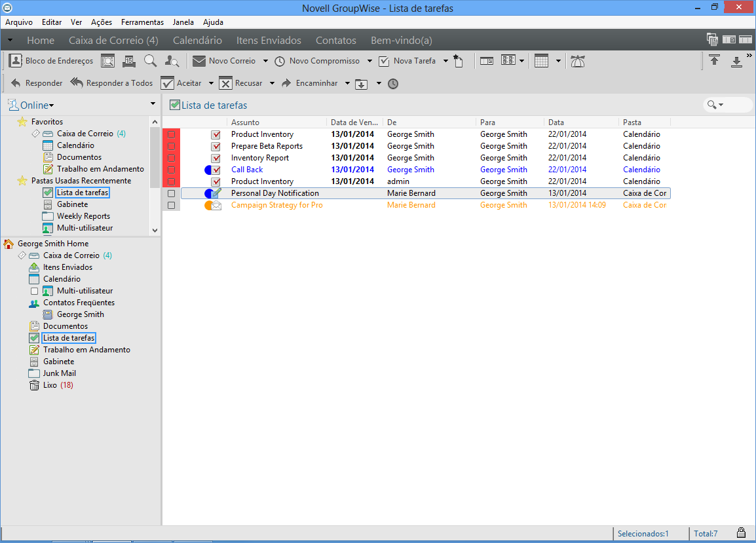The image size is (756, 543).
Task: Tick the checkbox for Campaign Strategy for Pro row
Action: click(x=171, y=206)
